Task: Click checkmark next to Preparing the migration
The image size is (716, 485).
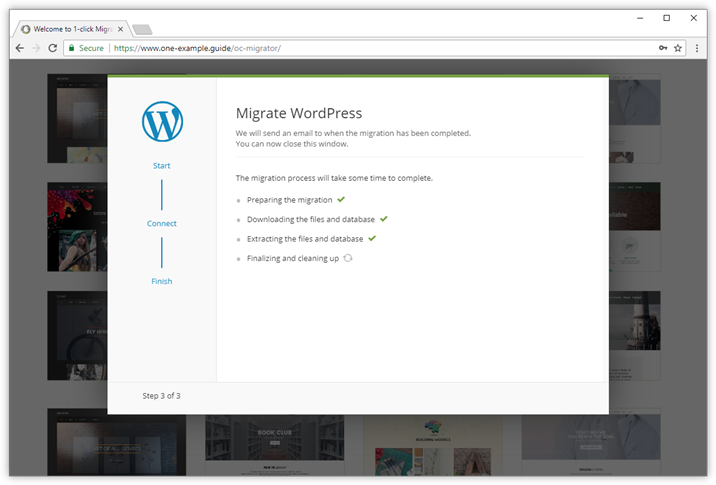Action: [x=341, y=200]
